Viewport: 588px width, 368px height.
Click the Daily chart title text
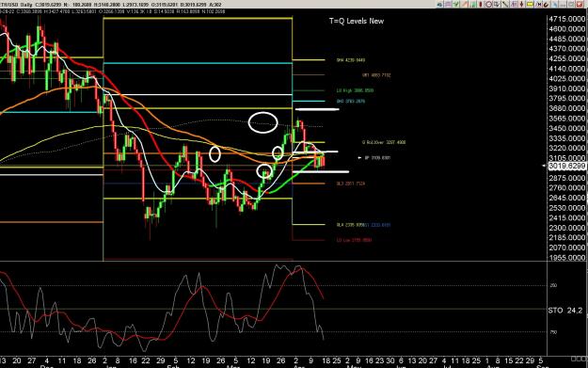[x=26, y=5]
